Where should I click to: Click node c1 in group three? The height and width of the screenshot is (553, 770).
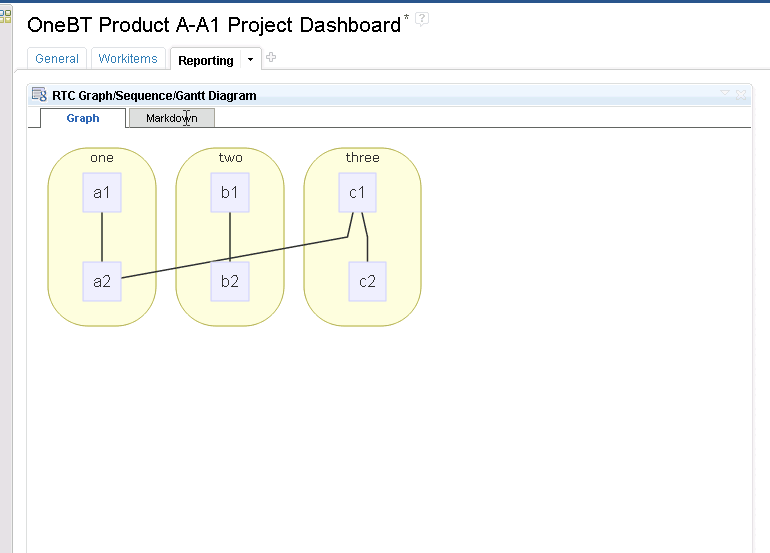tap(357, 193)
